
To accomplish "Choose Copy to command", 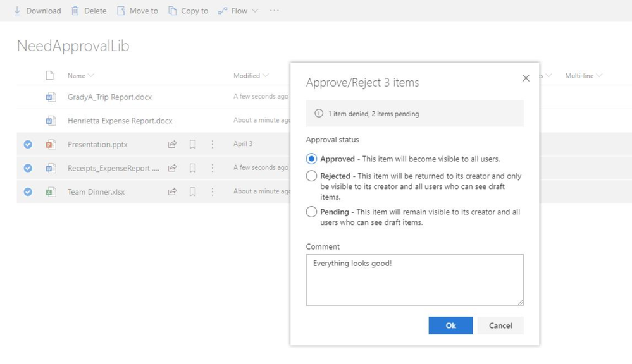I will point(189,11).
